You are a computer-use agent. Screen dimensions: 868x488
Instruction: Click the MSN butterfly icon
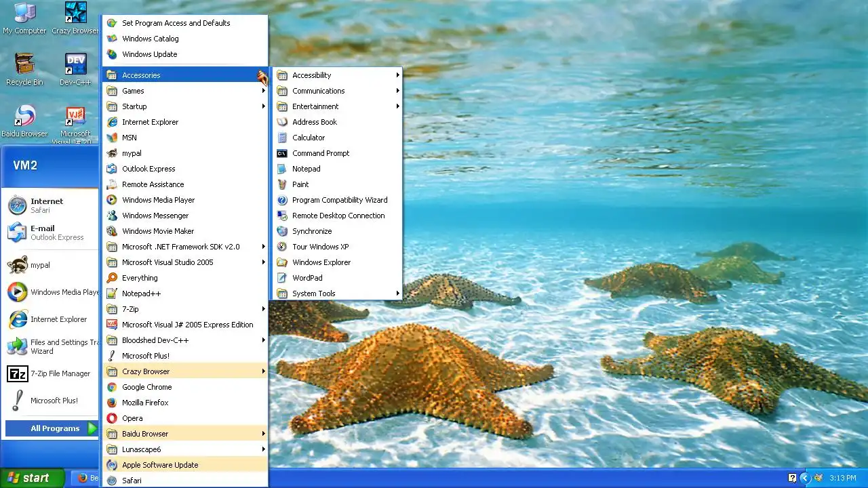pyautogui.click(x=112, y=138)
